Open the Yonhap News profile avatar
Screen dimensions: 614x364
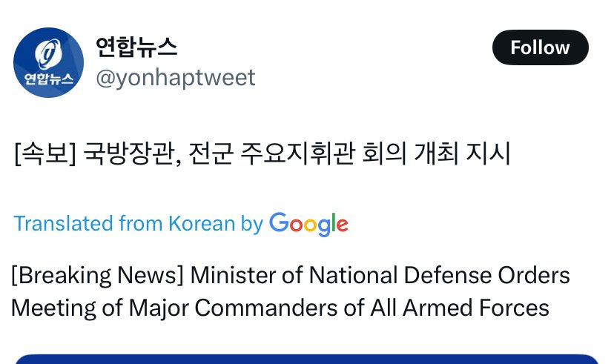48,62
